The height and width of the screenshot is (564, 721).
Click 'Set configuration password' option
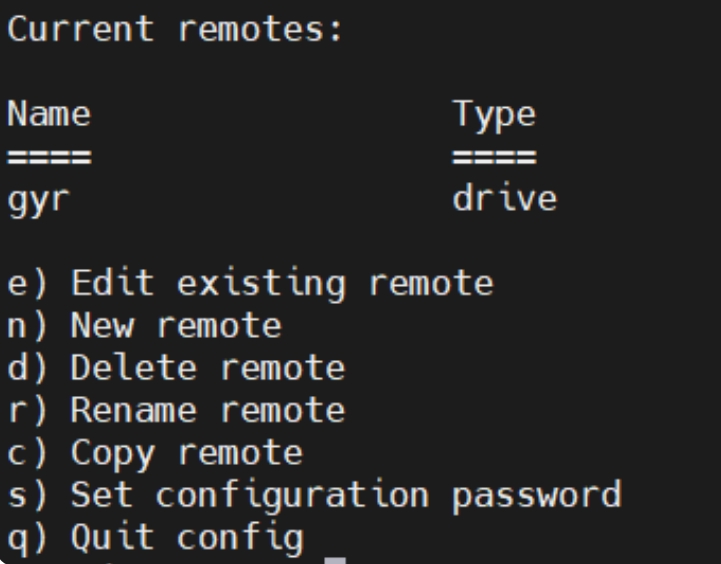pos(315,496)
